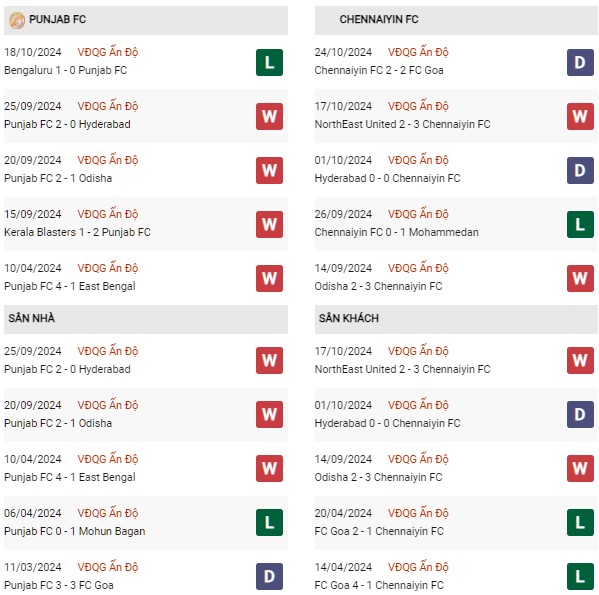Open the NorthEast United 2 - 3 Chennaiyin FC result under Sân Khách
The width and height of the screenshot is (599, 595).
click(x=402, y=369)
